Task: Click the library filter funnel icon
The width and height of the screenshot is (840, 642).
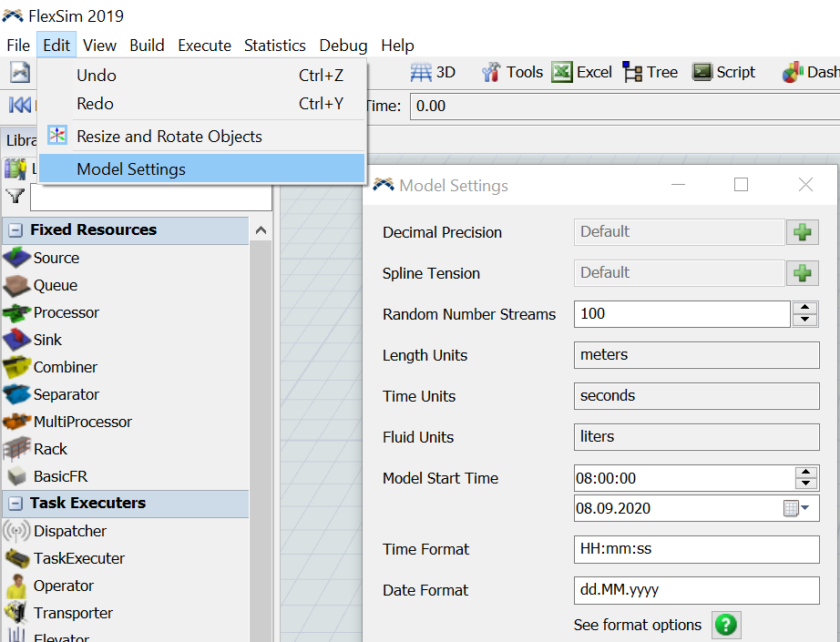Action: click(x=15, y=196)
